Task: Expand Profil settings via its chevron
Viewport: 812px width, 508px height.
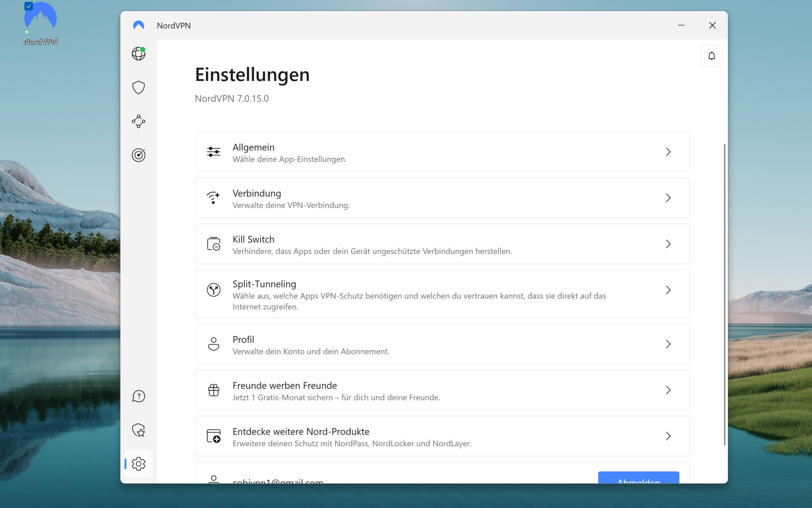Action: pyautogui.click(x=668, y=344)
